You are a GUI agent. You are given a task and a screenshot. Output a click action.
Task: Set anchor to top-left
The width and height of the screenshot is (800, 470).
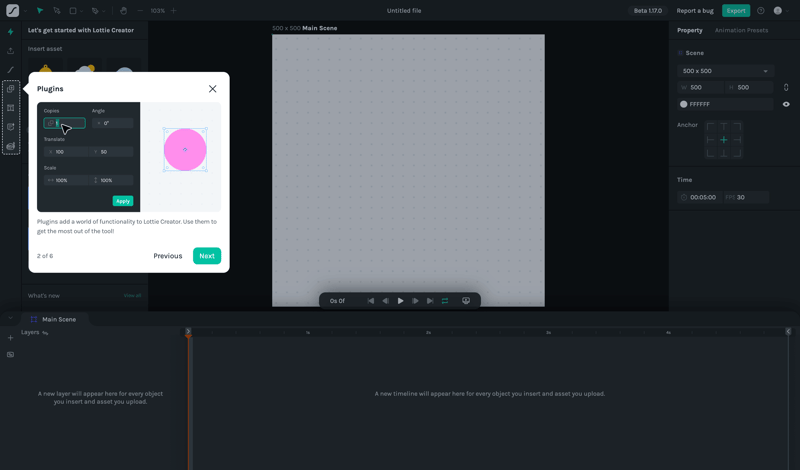pos(711,127)
